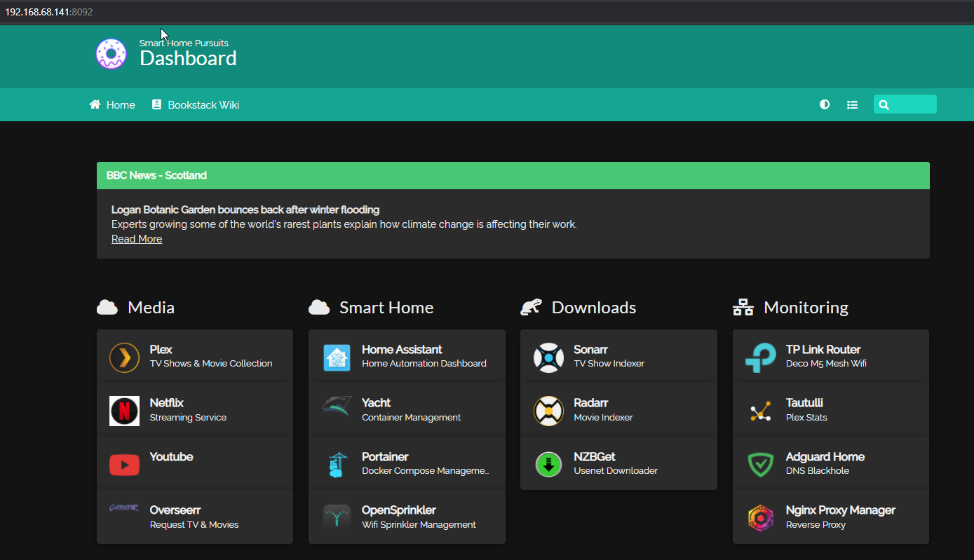
Task: Click the Netflix N icon
Action: 124,411
